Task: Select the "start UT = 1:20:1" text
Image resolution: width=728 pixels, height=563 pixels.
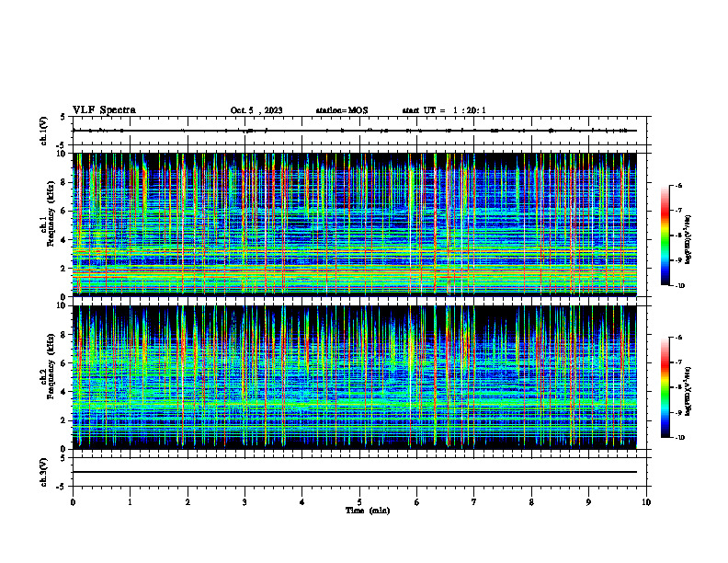Action: [x=444, y=110]
